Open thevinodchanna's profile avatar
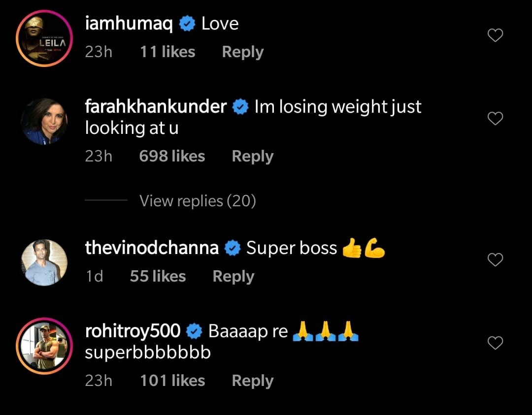This screenshot has width=532, height=415. coord(44,262)
